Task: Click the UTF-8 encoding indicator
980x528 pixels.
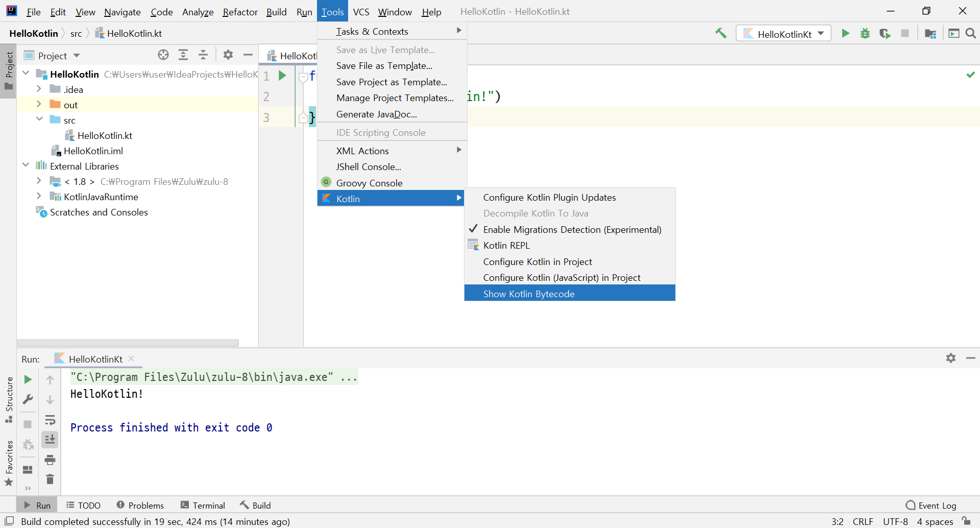Action: (x=895, y=521)
